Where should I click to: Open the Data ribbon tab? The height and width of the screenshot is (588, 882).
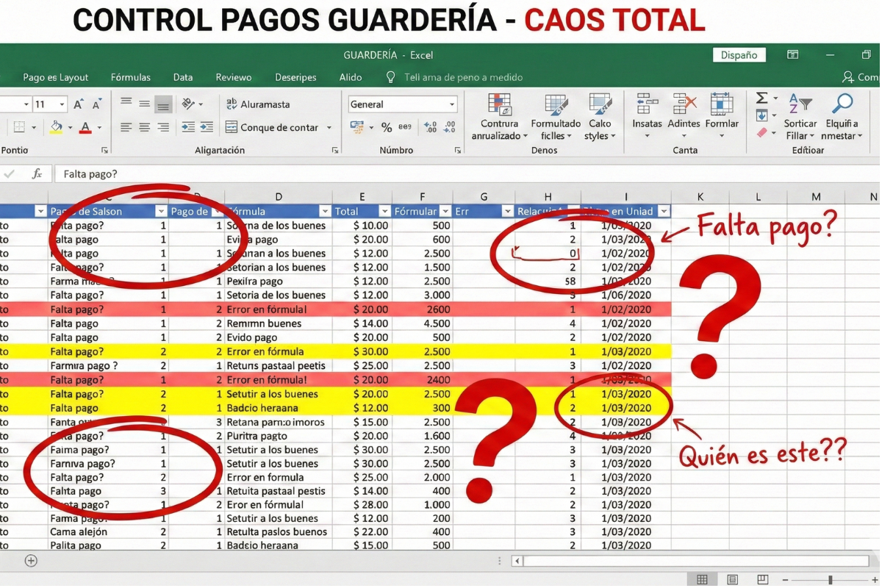pos(182,77)
